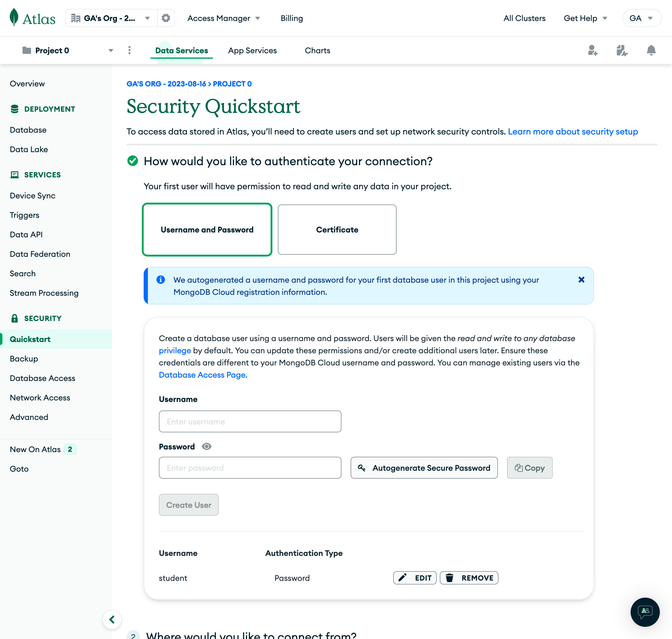Open organization settings gear icon

[x=166, y=18]
